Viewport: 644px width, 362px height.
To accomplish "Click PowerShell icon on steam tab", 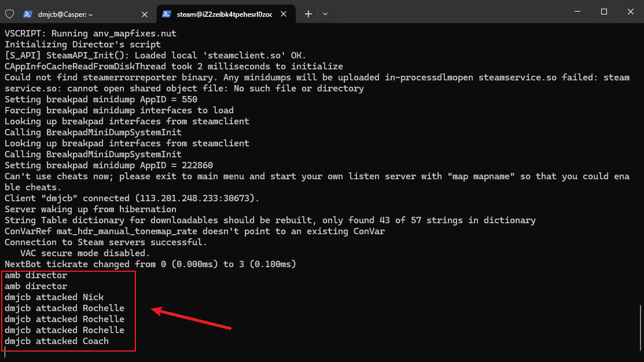I will 166,14.
